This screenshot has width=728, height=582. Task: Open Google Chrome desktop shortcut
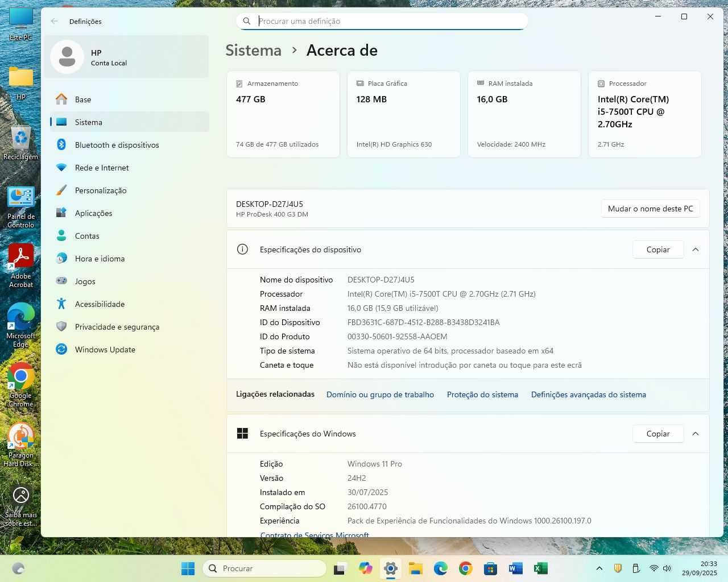click(x=21, y=385)
